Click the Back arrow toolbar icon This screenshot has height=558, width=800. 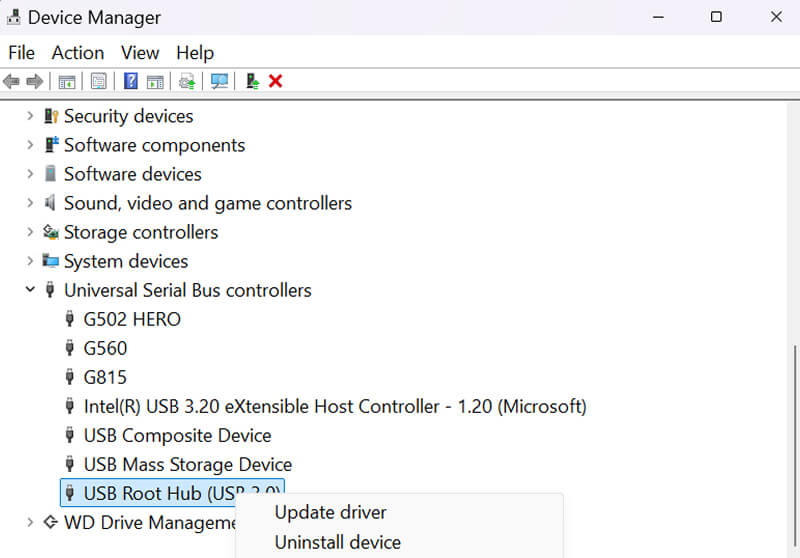click(x=11, y=81)
